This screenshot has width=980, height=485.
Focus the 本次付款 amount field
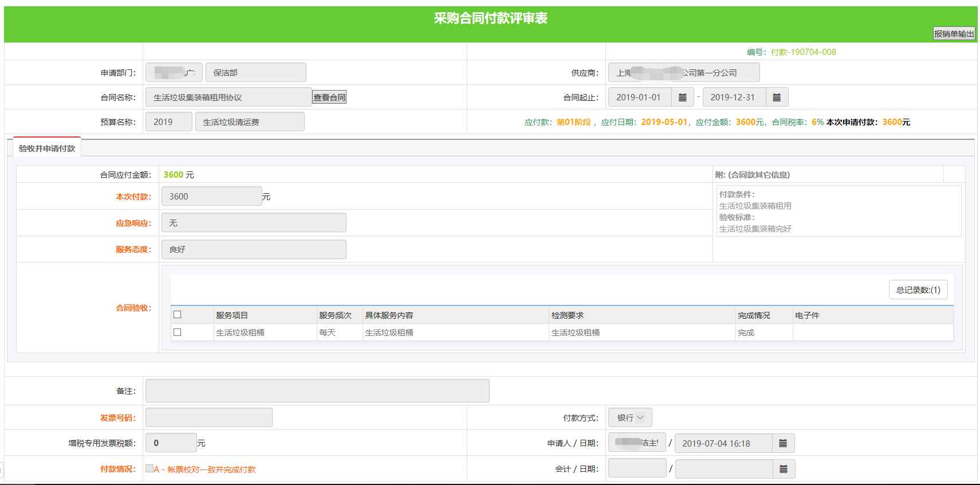pos(211,197)
